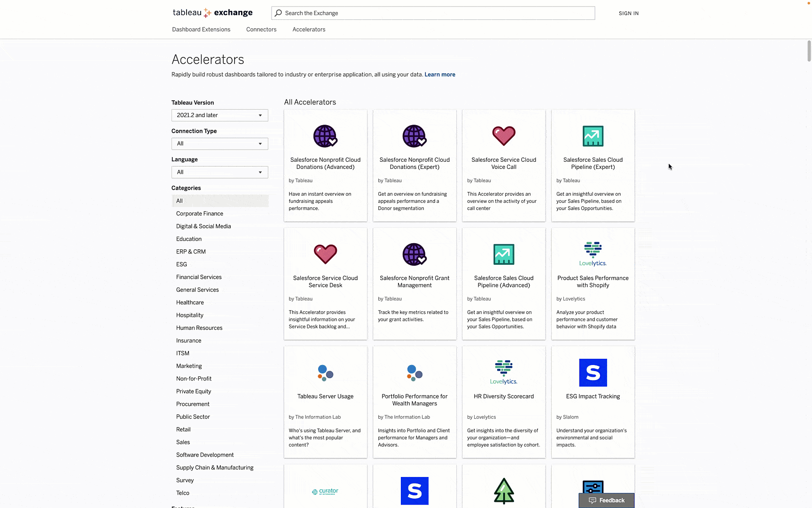Select the Sales category
The width and height of the screenshot is (812, 508).
click(x=183, y=442)
